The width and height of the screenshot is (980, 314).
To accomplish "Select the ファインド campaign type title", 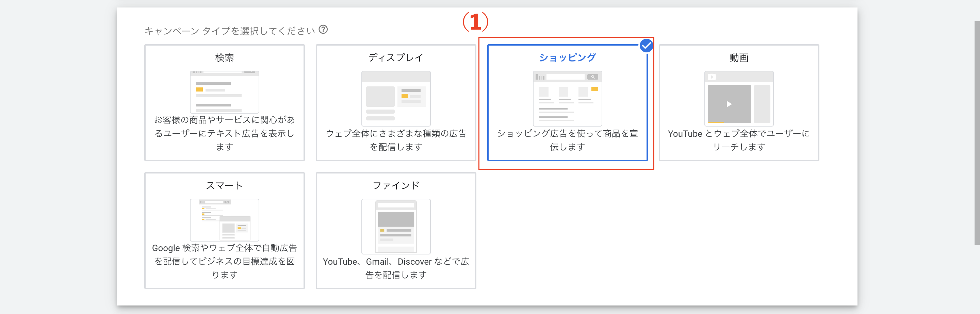I will (x=396, y=185).
